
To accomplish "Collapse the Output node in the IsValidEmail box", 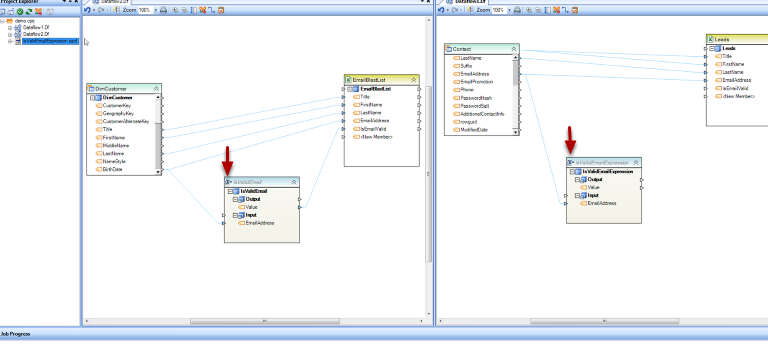I will click(235, 199).
